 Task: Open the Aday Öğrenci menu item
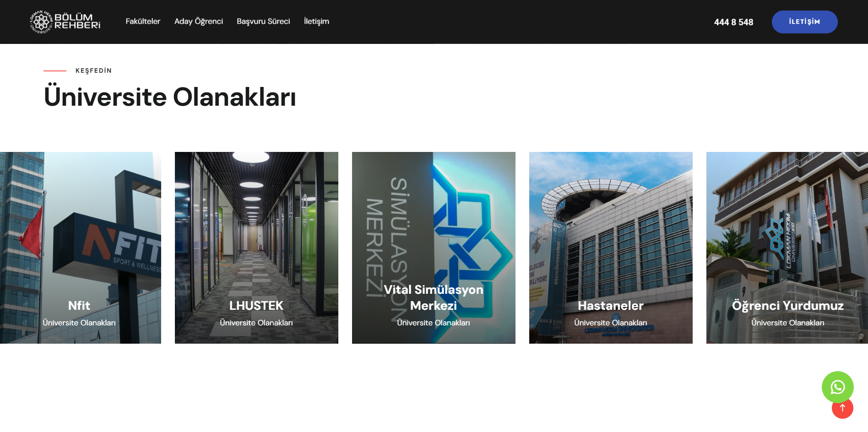coord(199,22)
